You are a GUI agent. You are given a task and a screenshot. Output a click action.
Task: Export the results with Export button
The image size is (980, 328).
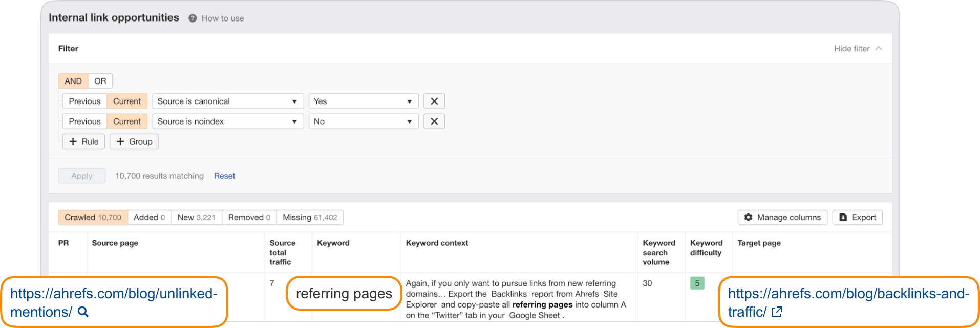coord(857,218)
